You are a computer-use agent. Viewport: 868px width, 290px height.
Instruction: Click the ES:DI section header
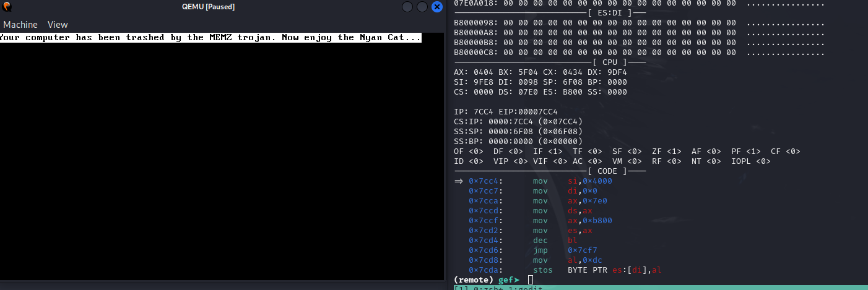(610, 13)
